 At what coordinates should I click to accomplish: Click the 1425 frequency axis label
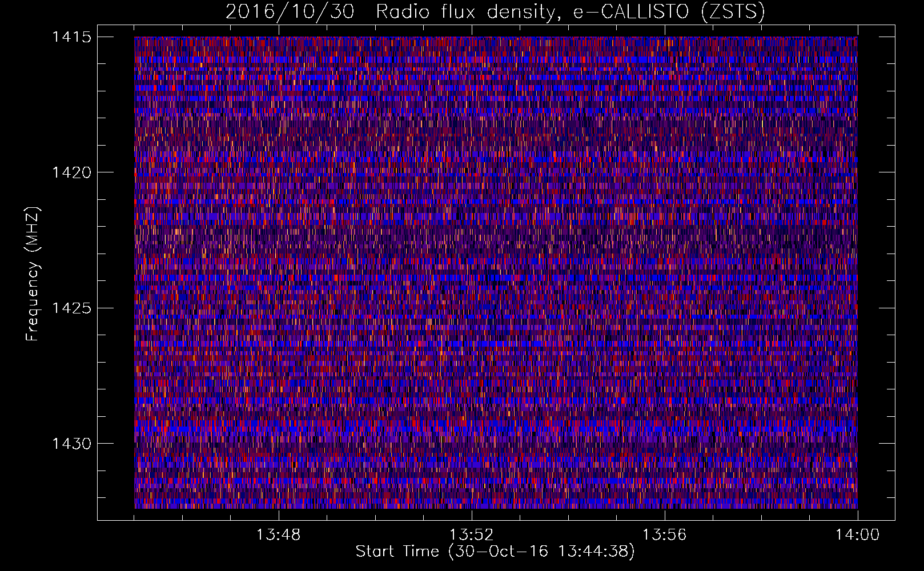71,308
